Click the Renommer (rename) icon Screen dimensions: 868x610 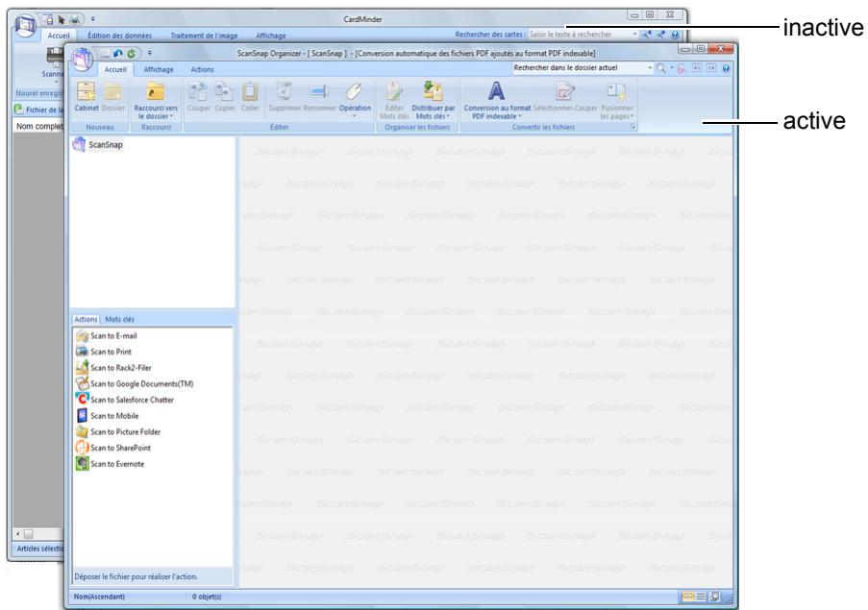point(319,91)
